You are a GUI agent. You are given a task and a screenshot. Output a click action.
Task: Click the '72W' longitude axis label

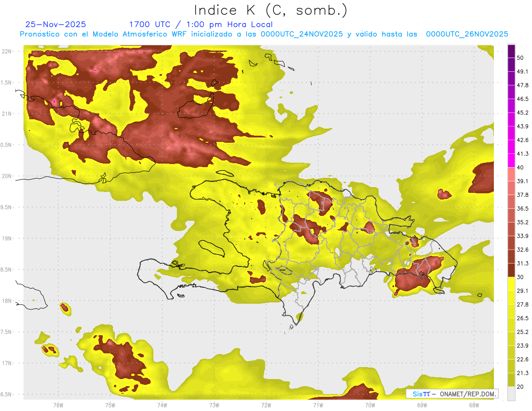click(x=266, y=405)
